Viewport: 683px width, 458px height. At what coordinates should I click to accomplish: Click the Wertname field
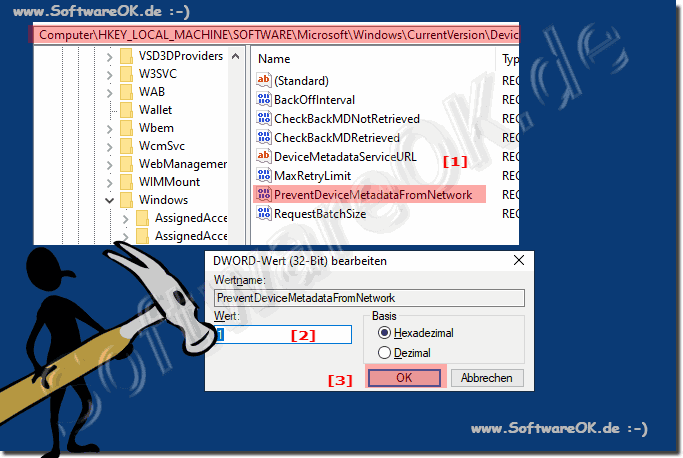[369, 298]
